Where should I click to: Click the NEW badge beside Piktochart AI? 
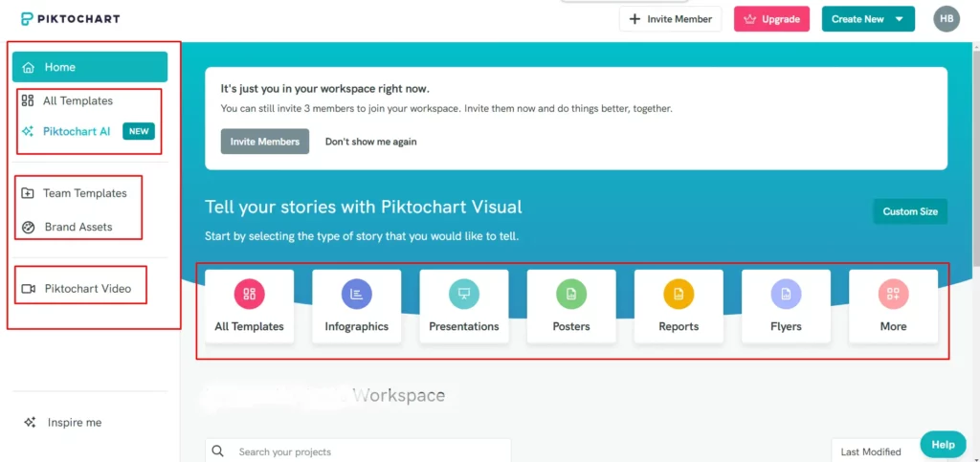pyautogui.click(x=139, y=131)
